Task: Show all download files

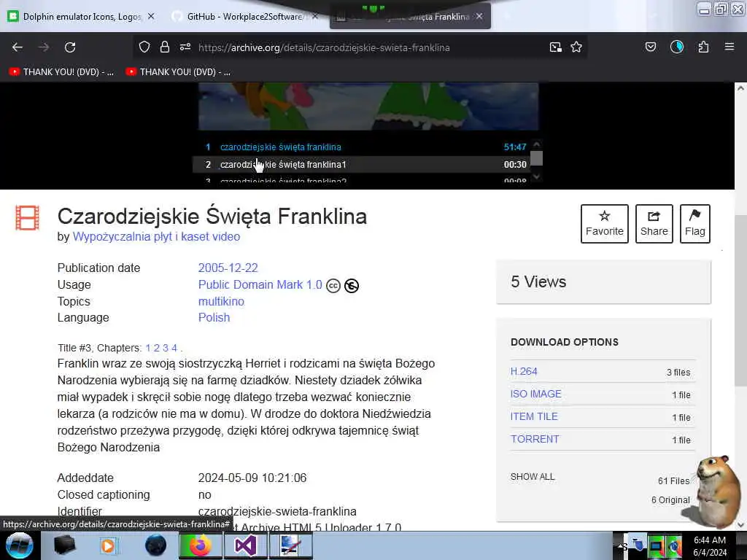Action: click(533, 477)
